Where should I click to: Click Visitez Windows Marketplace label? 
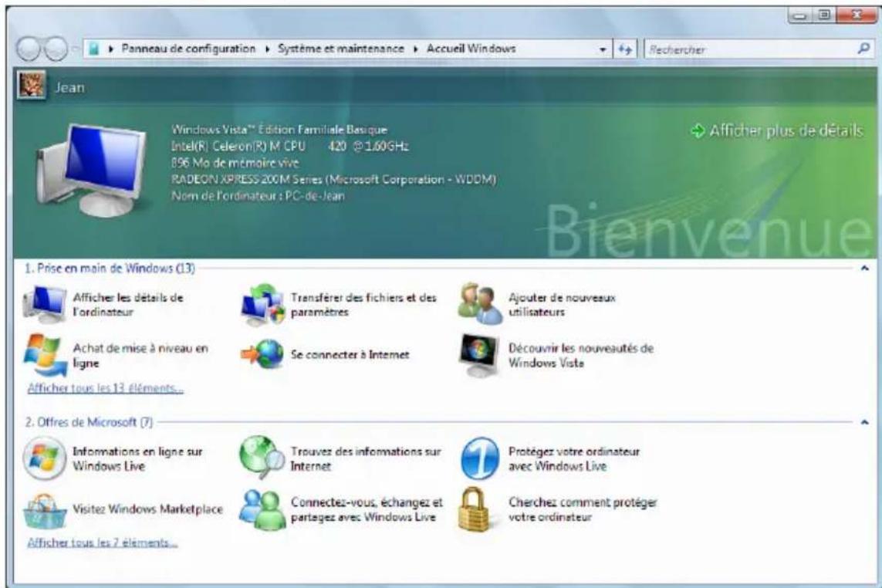[147, 509]
